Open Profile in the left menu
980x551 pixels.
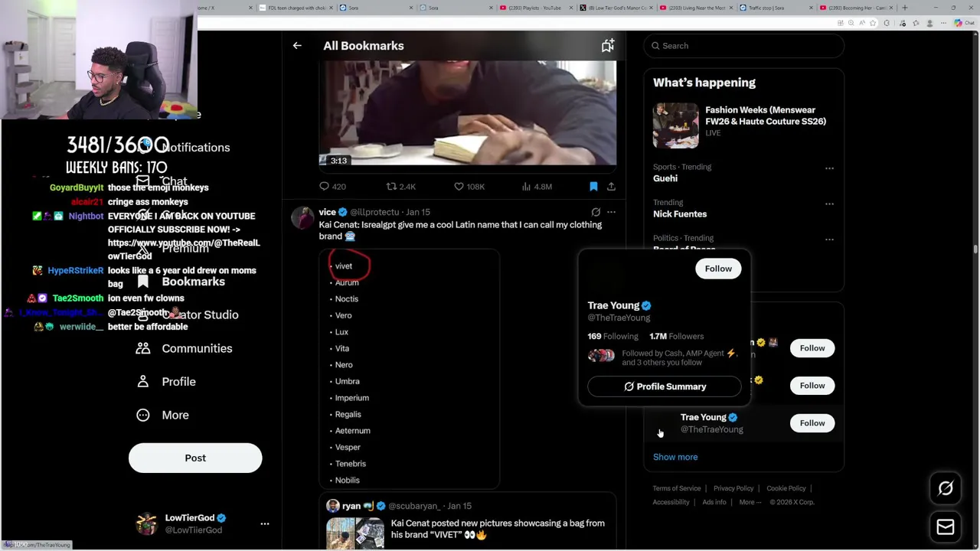pos(178,382)
